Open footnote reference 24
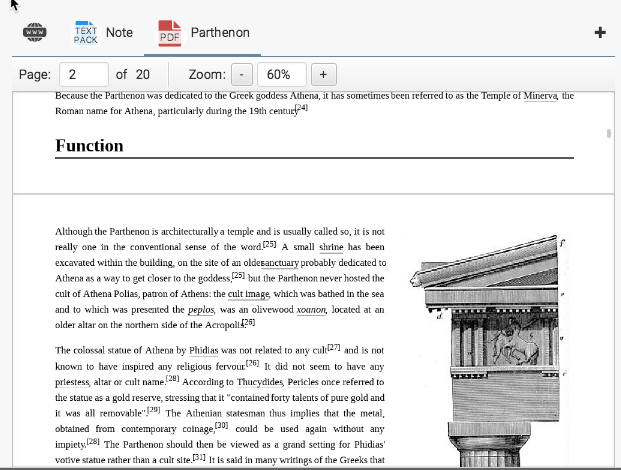Screen dimensions: 621x470 click(301, 108)
